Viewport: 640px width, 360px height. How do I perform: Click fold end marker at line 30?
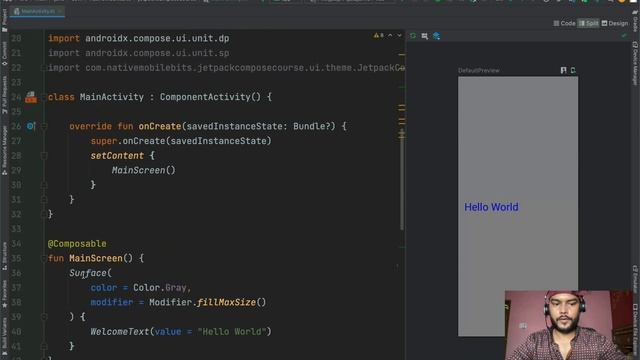click(x=44, y=185)
